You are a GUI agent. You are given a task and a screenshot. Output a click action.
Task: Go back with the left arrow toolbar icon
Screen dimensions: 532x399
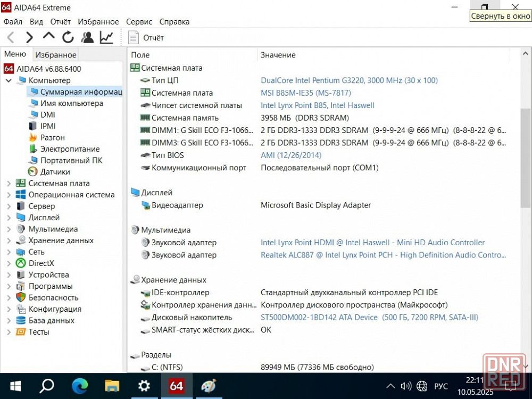point(11,37)
